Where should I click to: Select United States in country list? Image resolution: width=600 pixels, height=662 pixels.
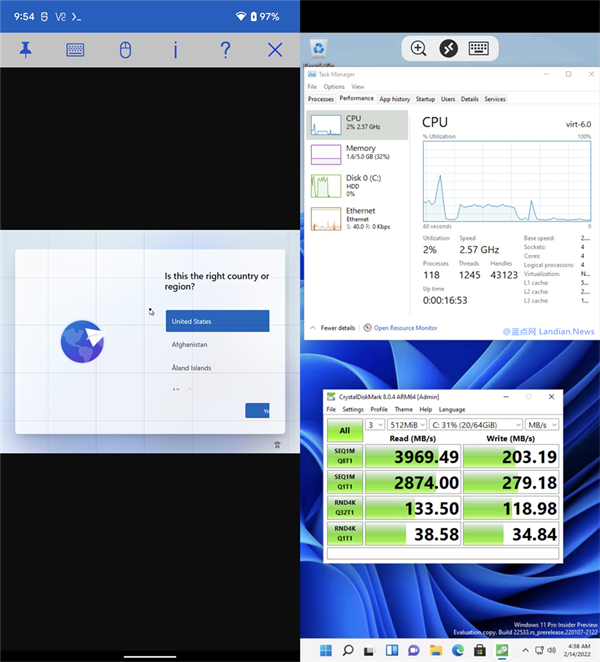[217, 321]
